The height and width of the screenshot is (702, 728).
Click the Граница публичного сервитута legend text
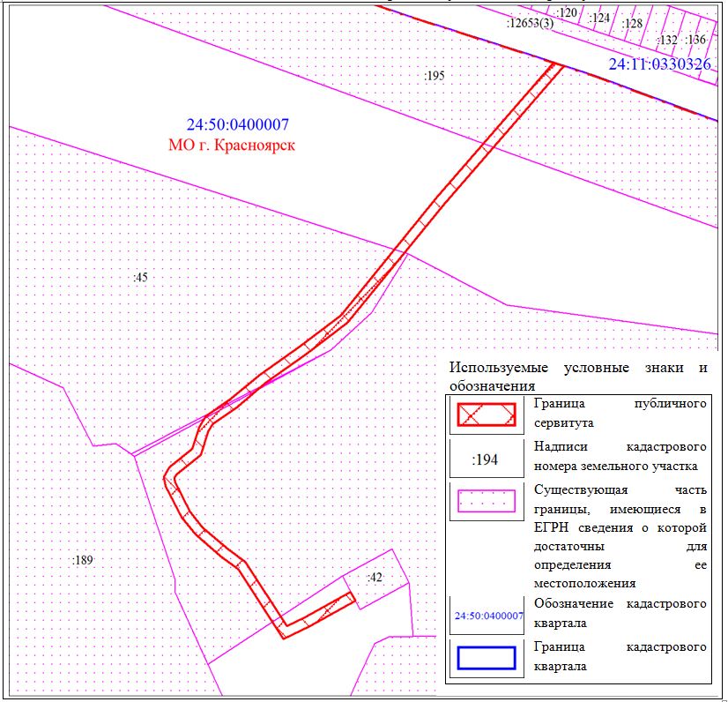pos(620,413)
